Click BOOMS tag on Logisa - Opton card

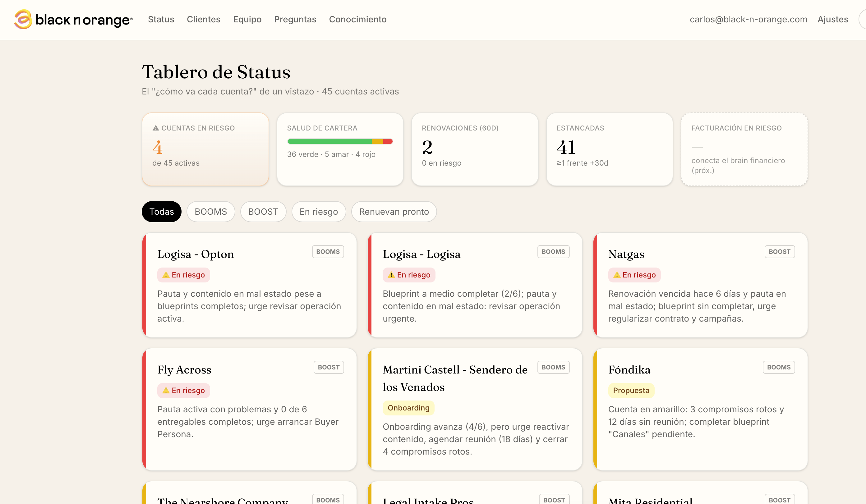click(328, 251)
